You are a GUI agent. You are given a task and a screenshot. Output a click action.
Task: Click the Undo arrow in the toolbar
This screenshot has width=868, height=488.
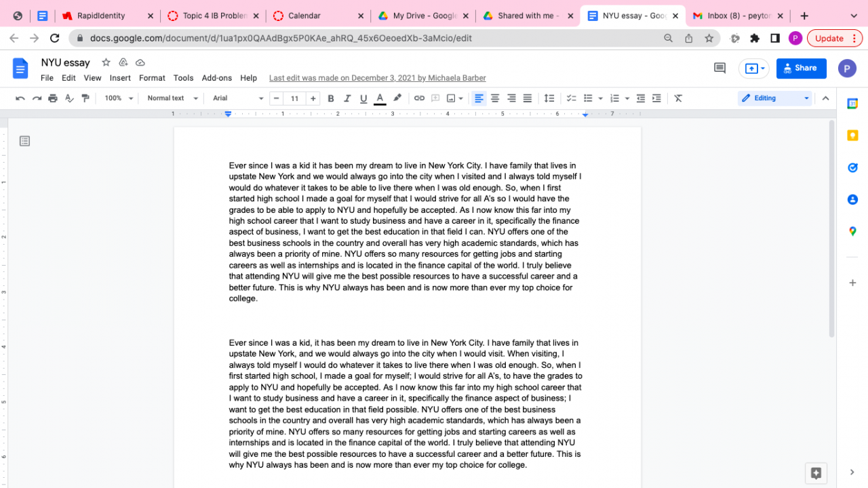coord(20,98)
